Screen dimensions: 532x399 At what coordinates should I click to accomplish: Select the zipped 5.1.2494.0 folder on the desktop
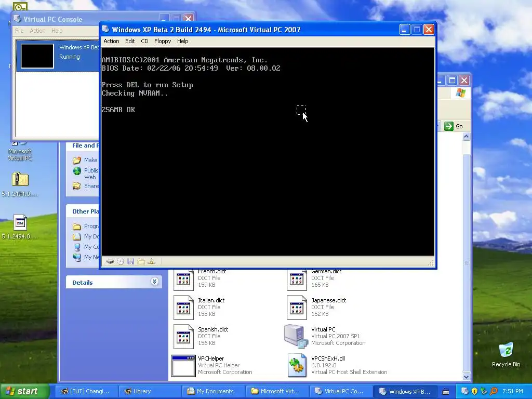pos(20,179)
